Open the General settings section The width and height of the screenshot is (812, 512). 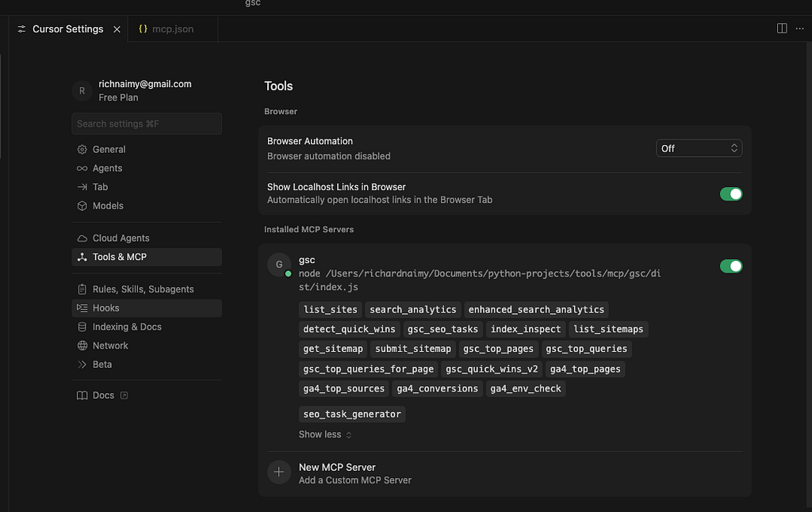(x=147, y=150)
